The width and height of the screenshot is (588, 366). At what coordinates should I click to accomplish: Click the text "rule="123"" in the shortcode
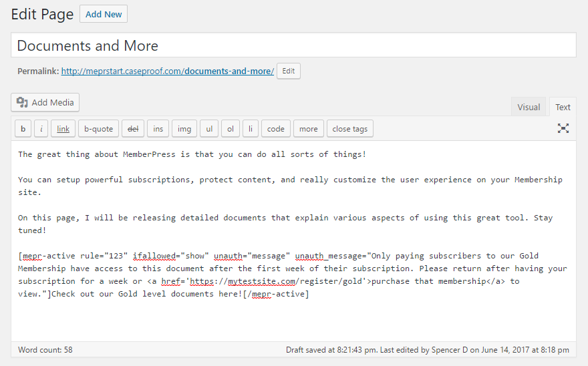point(104,256)
